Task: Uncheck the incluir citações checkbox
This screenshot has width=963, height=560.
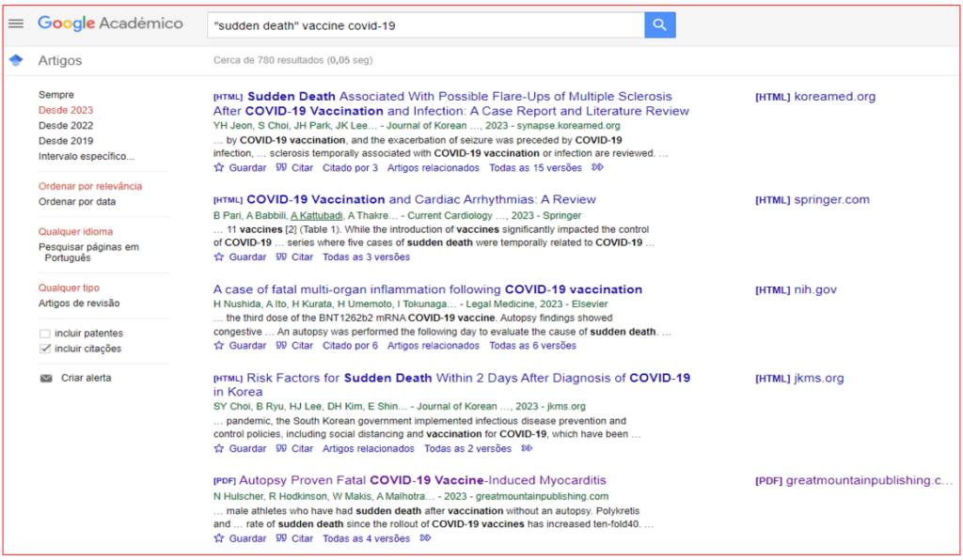Action: tap(45, 349)
